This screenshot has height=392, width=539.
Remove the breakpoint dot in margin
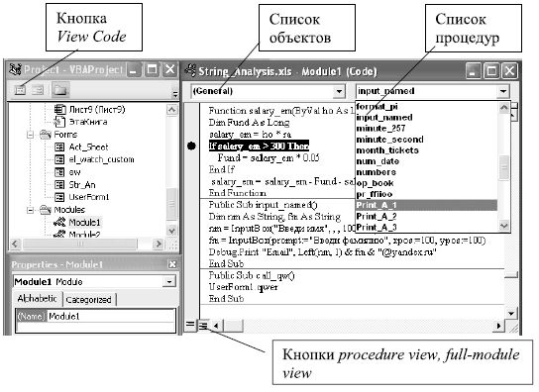(191, 147)
